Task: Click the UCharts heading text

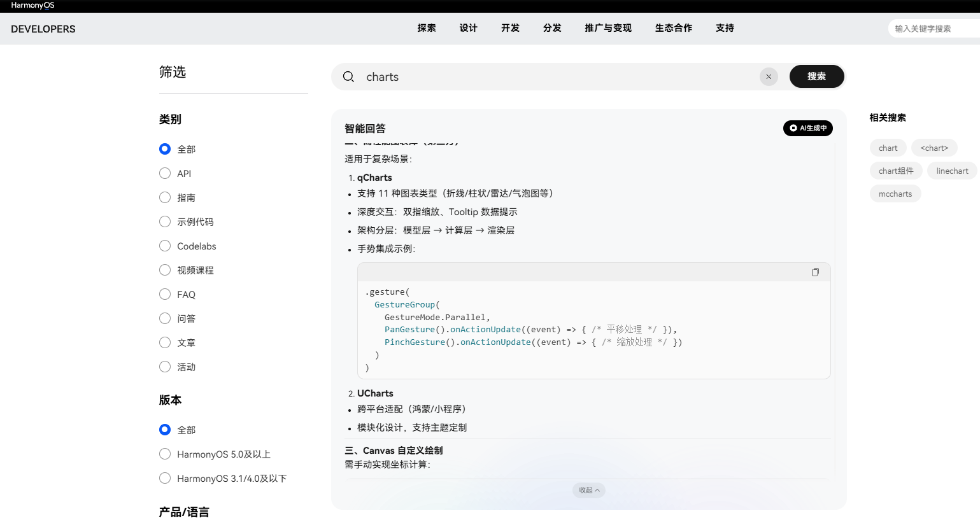Action: (375, 393)
